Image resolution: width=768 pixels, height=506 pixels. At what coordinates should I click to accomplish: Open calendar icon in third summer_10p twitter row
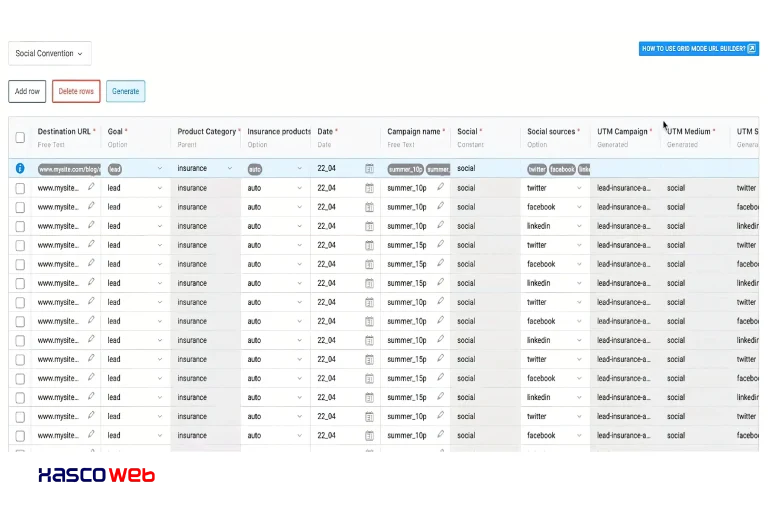tap(369, 416)
